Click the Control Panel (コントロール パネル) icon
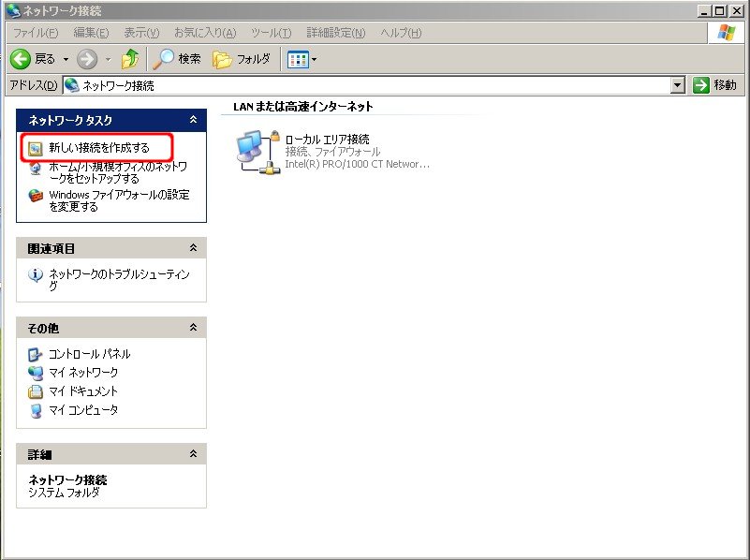The width and height of the screenshot is (750, 560). (36, 354)
